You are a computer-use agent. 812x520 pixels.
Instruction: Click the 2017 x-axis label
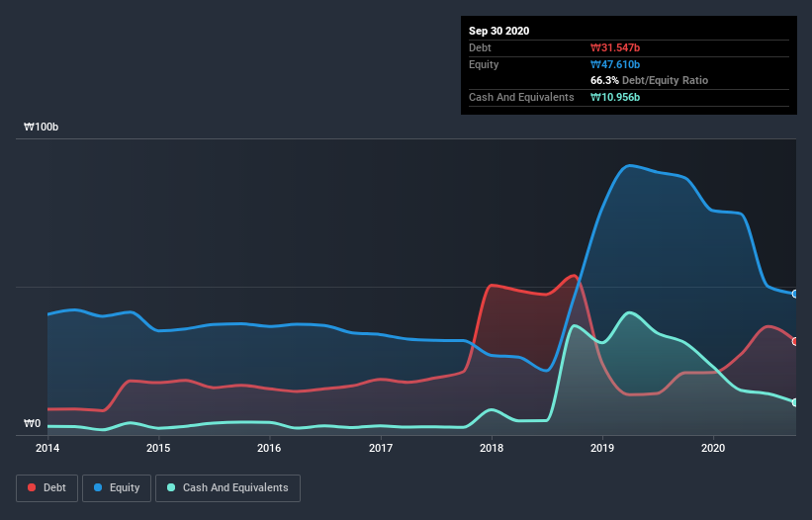coord(381,448)
